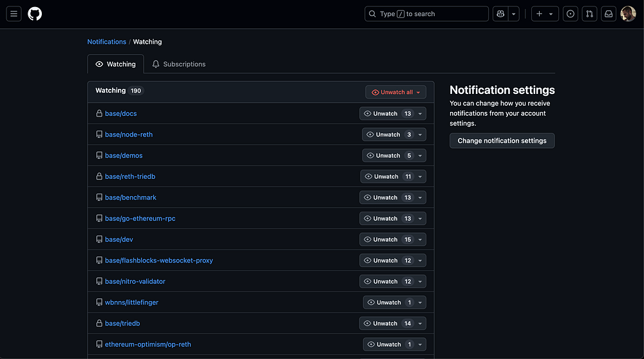Expand watch options arrow for ethereum-optimism/op-reth
The image size is (644, 359).
[x=420, y=344]
